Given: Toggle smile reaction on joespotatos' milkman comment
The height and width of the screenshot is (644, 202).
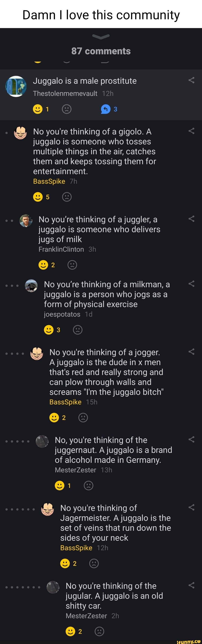Looking at the screenshot, I should pos(49,330).
